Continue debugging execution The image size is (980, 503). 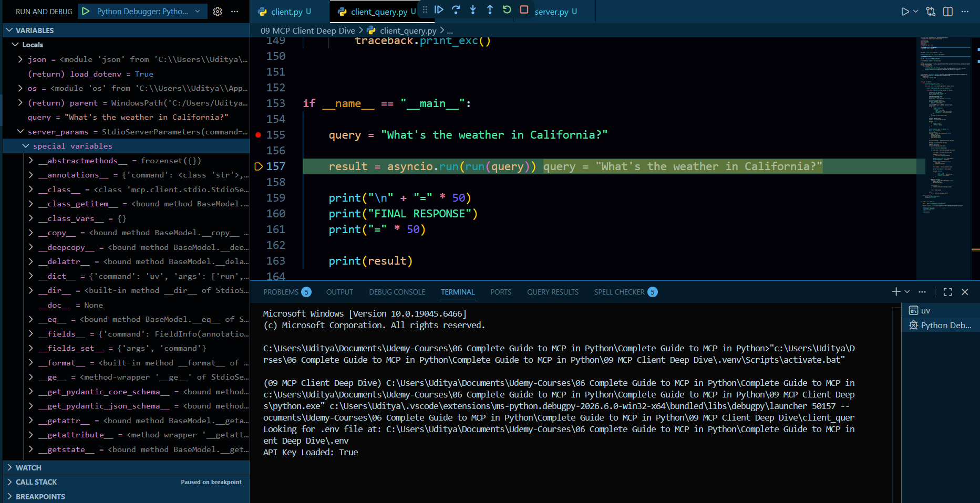point(439,9)
